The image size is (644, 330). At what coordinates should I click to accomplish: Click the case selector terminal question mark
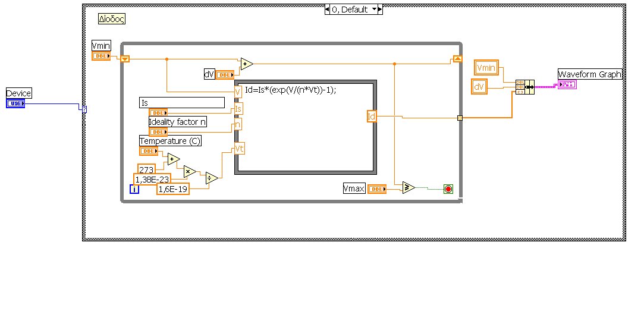pos(84,109)
